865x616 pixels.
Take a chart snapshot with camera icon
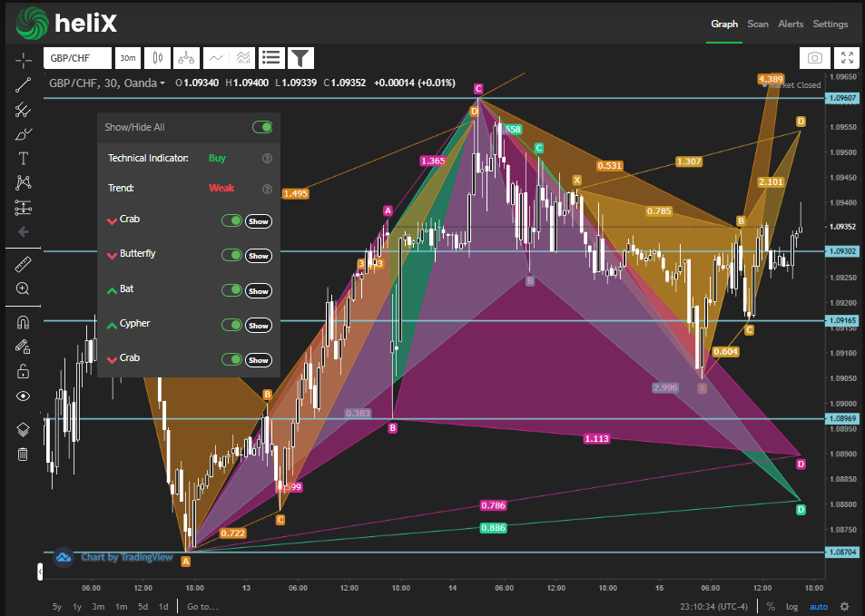pyautogui.click(x=814, y=58)
